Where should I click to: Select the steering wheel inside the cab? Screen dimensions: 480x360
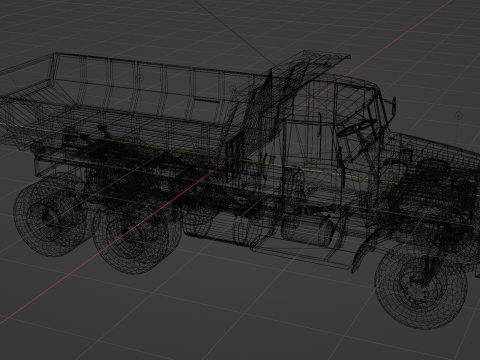[x=356, y=128]
